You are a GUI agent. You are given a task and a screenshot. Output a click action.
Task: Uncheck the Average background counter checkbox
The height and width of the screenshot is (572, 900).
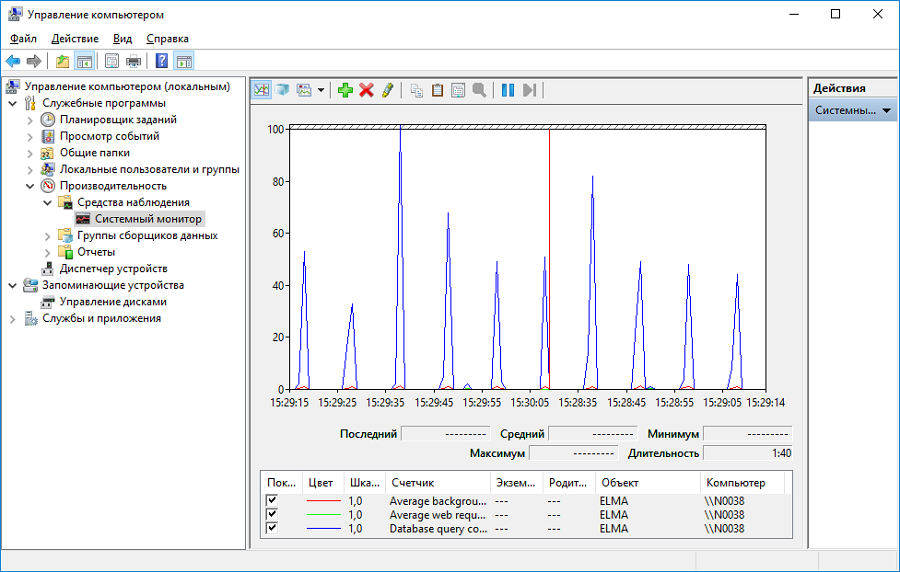point(271,500)
